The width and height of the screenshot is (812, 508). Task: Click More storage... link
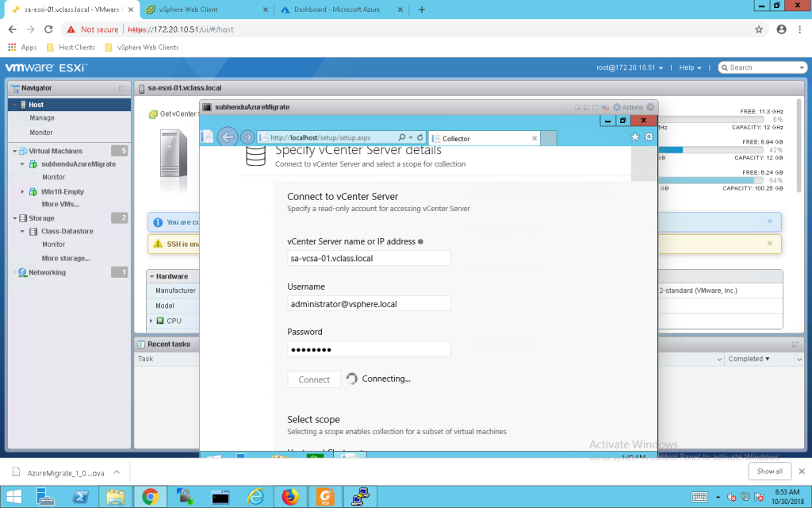click(x=66, y=258)
